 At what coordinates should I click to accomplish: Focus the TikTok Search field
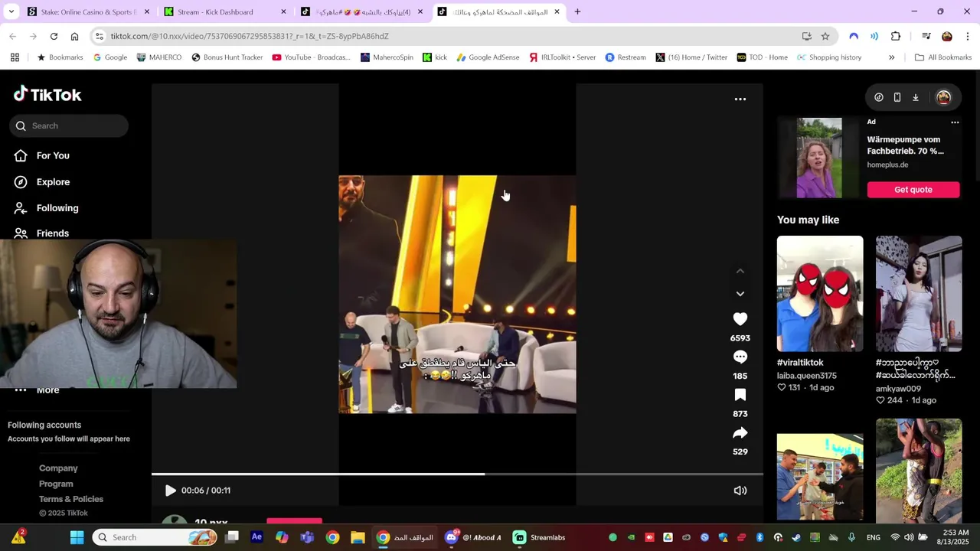click(x=69, y=126)
